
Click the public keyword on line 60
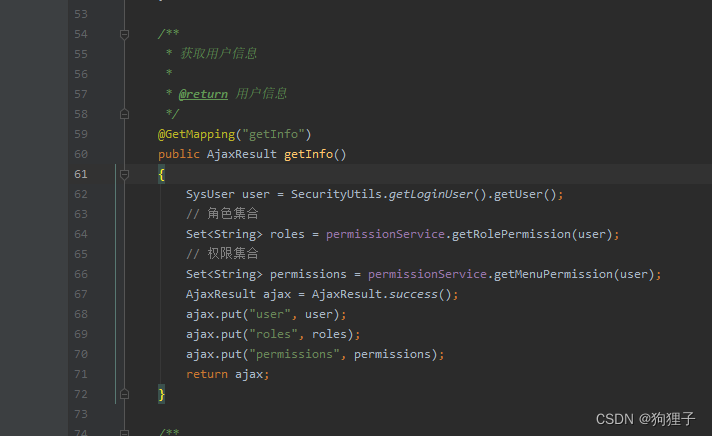[x=178, y=154]
